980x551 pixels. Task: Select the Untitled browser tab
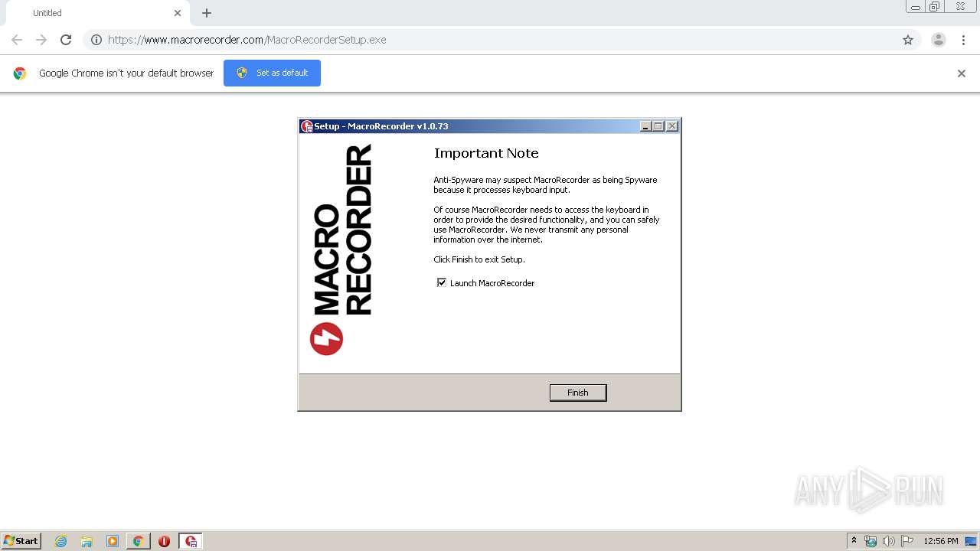97,13
